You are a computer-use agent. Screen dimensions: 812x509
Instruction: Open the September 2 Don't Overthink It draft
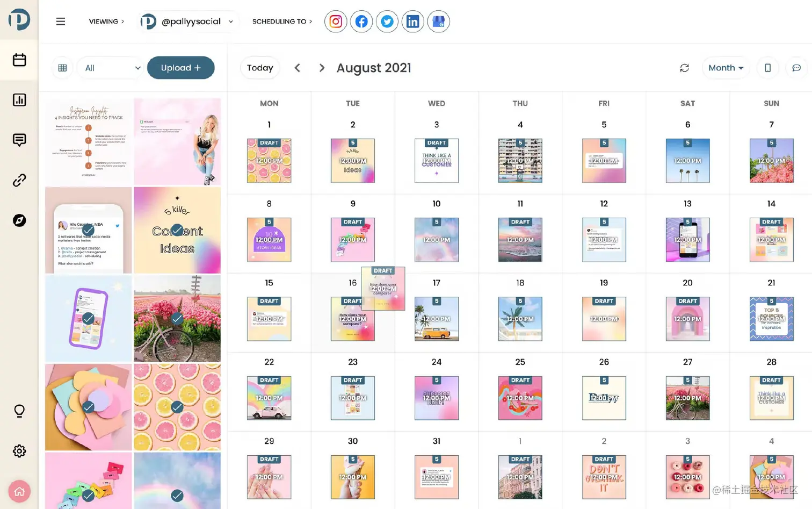click(x=604, y=477)
